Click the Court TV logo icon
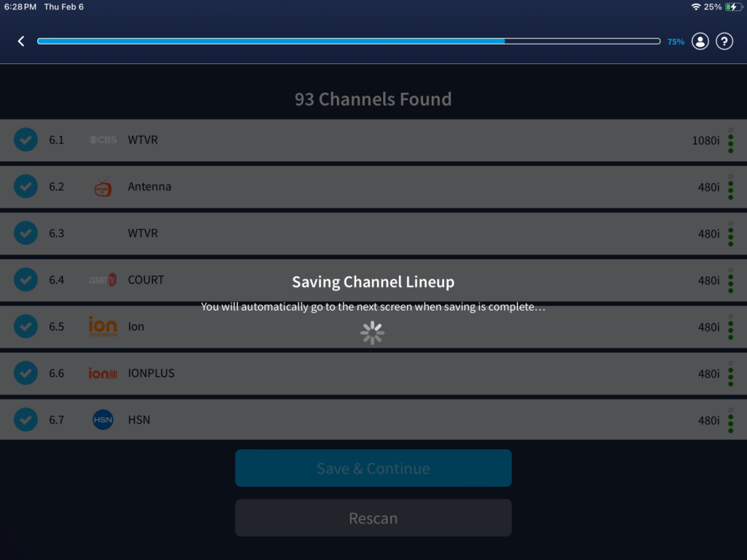This screenshot has height=560, width=747. point(103,280)
